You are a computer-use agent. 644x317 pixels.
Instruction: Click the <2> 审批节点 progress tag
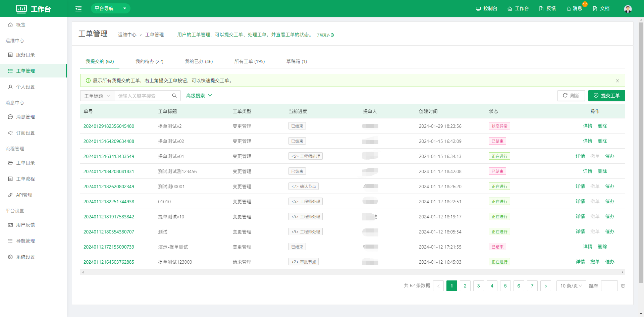click(x=304, y=262)
